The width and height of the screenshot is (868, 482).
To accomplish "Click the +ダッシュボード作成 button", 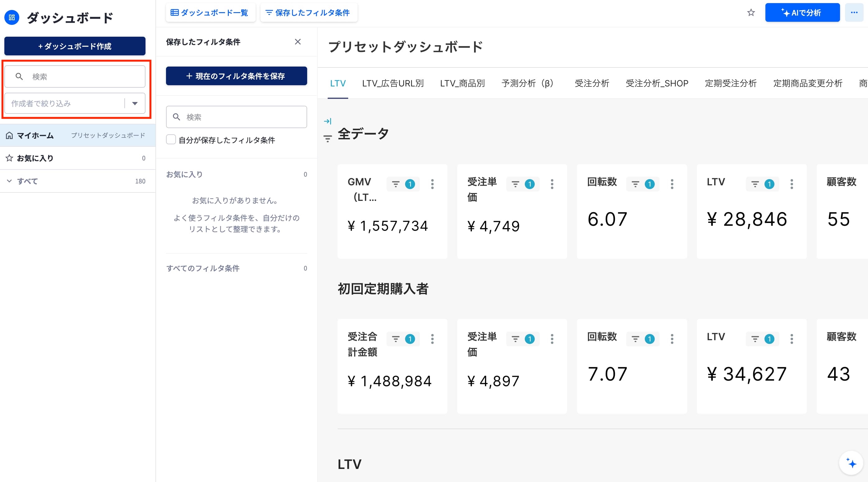I will coord(75,46).
